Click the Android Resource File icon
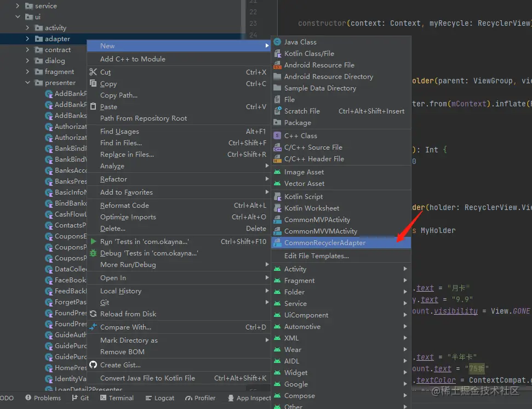 click(277, 65)
